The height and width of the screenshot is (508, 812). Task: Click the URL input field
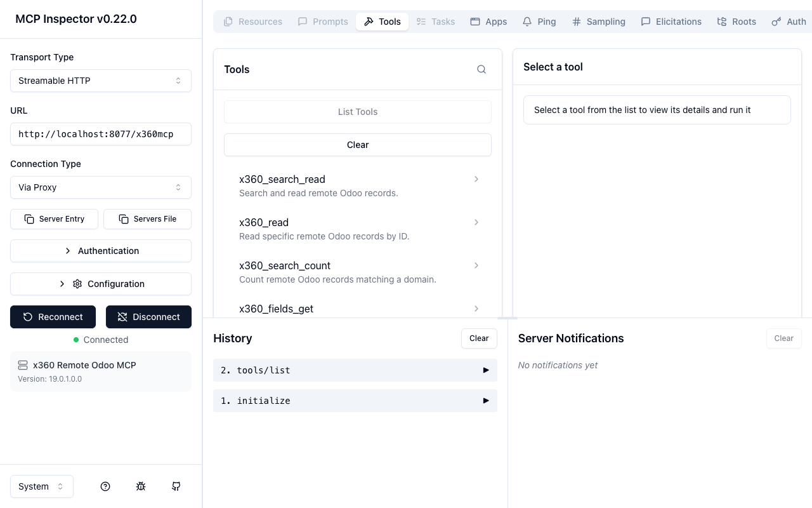click(101, 134)
